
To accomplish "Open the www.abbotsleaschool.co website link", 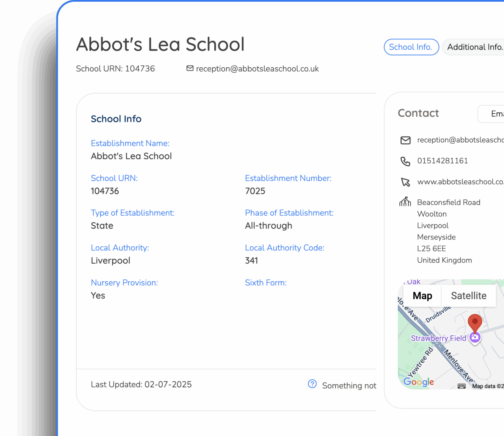I will [460, 182].
